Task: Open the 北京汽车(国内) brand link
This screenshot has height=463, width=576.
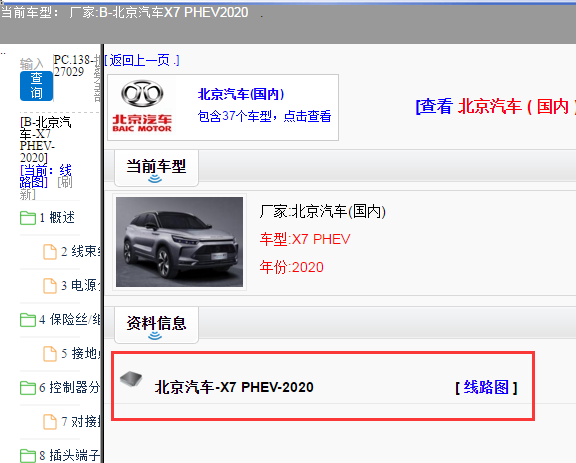Action: [x=241, y=94]
